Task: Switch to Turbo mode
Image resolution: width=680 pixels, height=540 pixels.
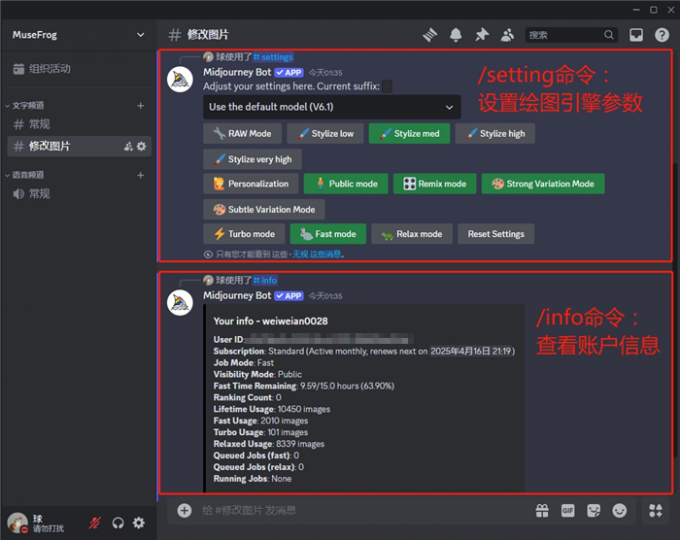Action: pyautogui.click(x=244, y=234)
